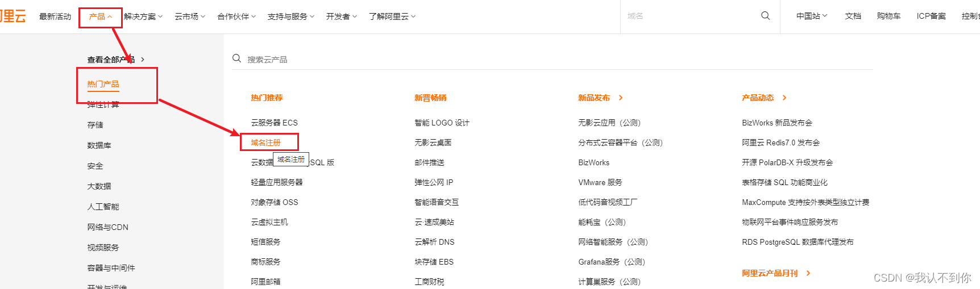This screenshot has height=289, width=980.
Task: Open 域名注册 product link
Action: [265, 143]
